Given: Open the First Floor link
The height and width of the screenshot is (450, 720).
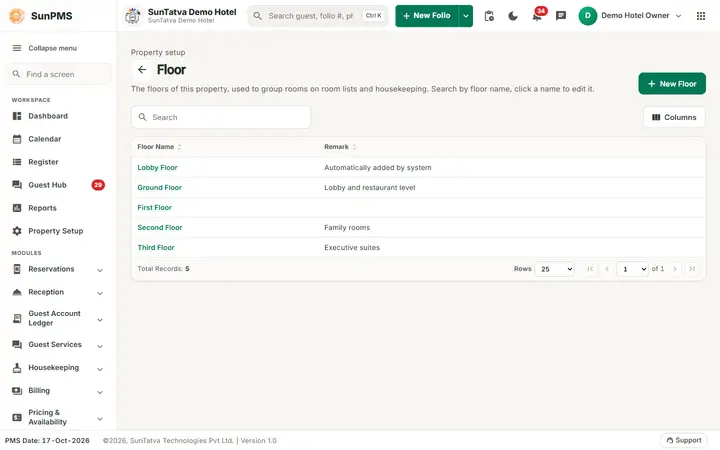Looking at the screenshot, I should [154, 208].
